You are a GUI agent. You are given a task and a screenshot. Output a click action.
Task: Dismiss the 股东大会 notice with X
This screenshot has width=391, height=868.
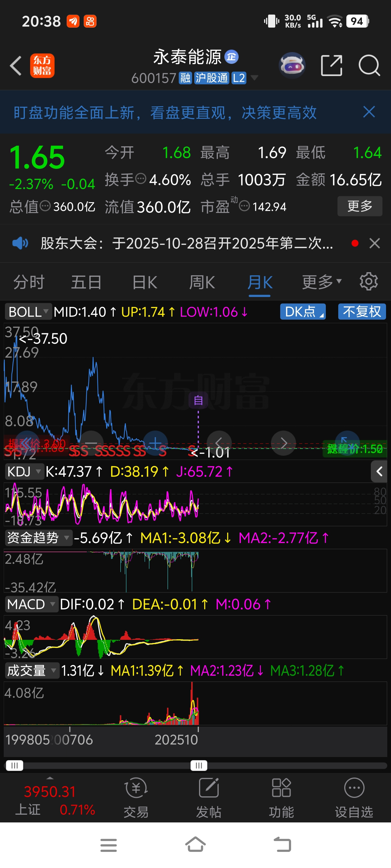375,243
